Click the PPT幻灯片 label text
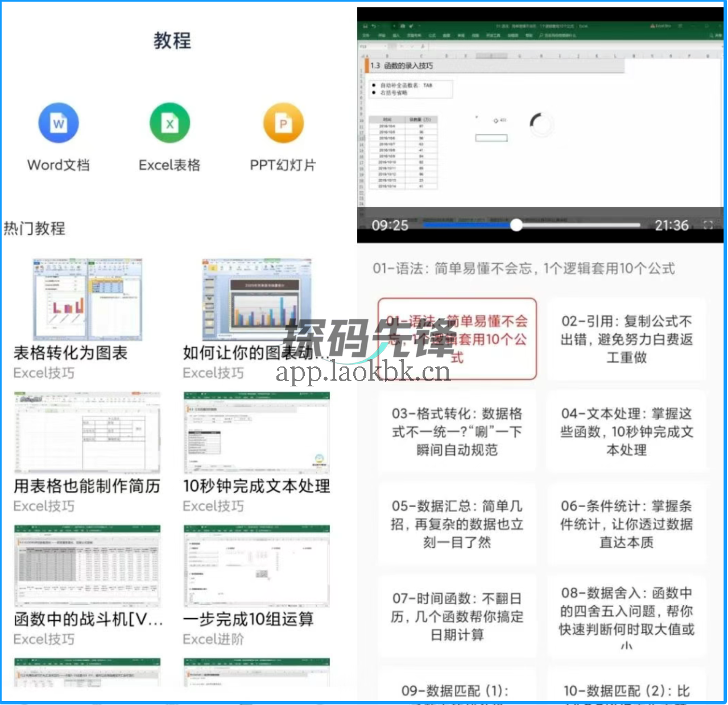This screenshot has width=728, height=705. (283, 165)
